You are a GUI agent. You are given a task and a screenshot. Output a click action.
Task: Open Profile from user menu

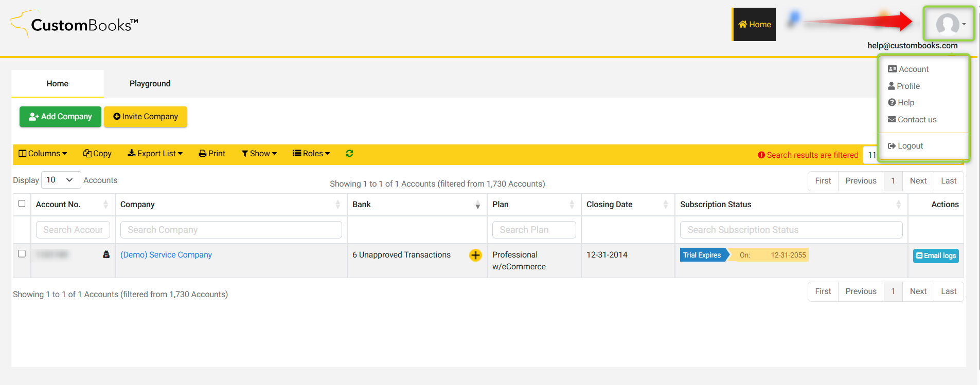(x=904, y=86)
